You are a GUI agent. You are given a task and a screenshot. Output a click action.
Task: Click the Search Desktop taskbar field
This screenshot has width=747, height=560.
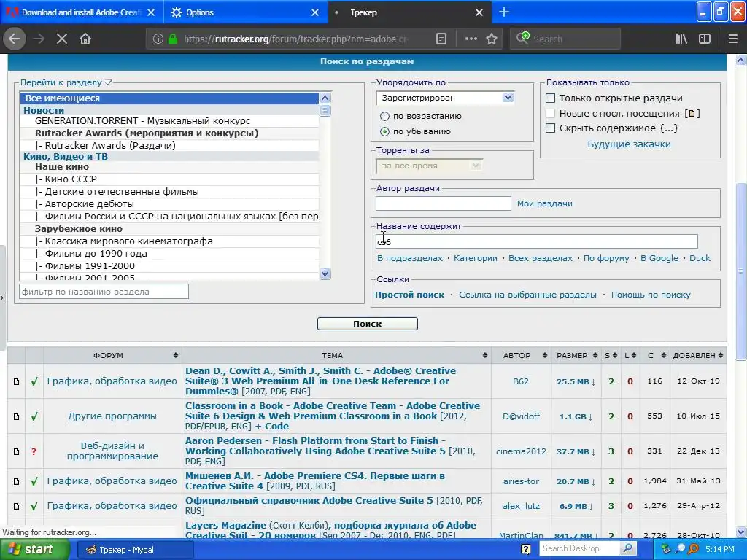pos(579,548)
